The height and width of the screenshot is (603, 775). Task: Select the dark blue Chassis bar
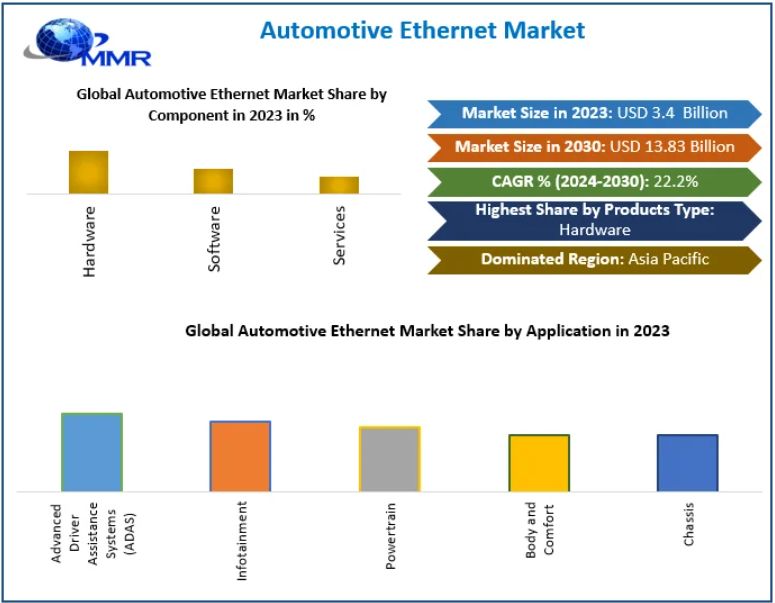687,463
